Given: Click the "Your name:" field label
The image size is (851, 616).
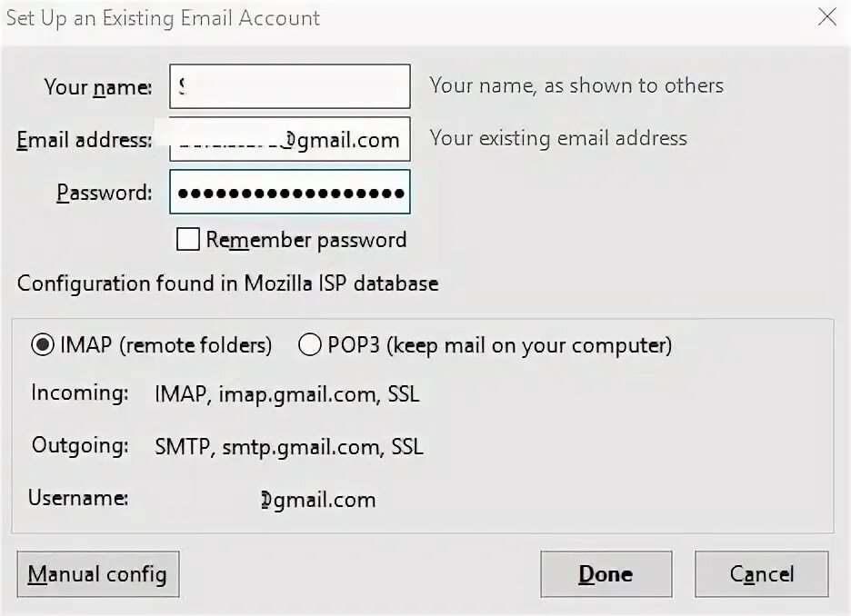Looking at the screenshot, I should click(x=97, y=87).
